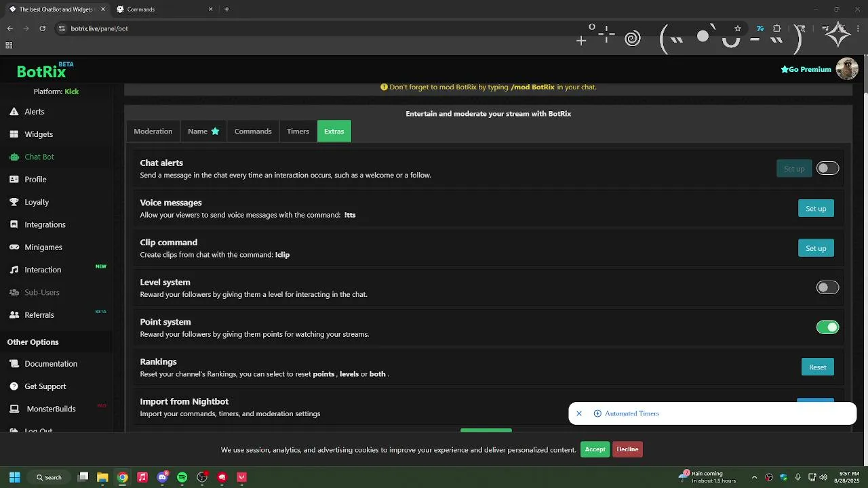
Task: Show hidden system tray icons
Action: (x=754, y=477)
